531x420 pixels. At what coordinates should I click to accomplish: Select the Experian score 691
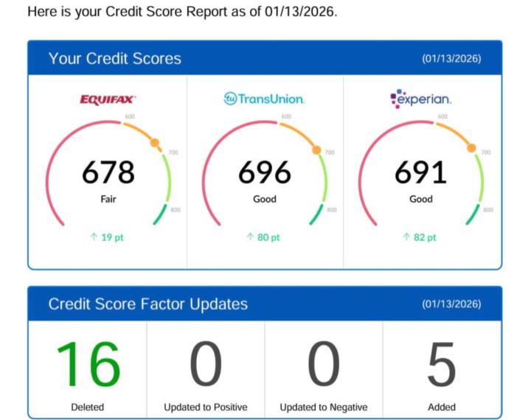(x=420, y=172)
